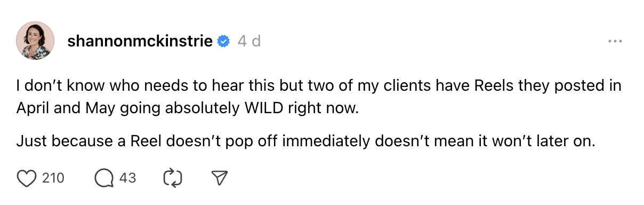View the 43 replies count
The height and width of the screenshot is (205, 644).
[x=127, y=178]
